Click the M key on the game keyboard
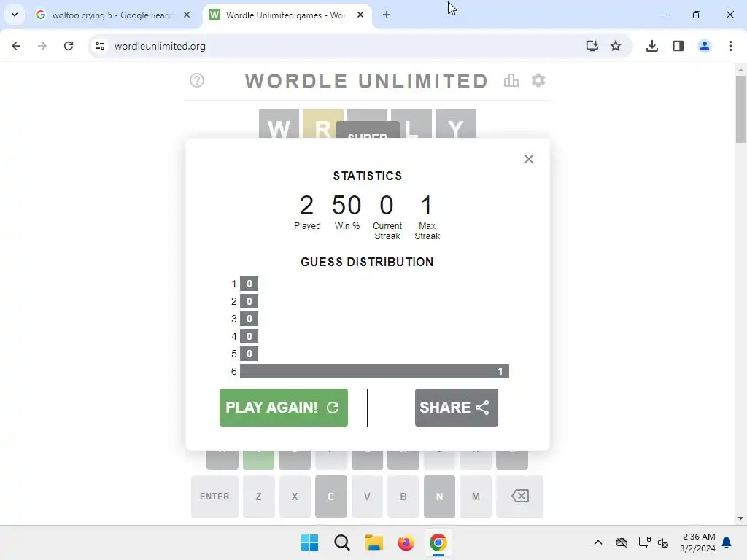Image resolution: width=747 pixels, height=560 pixels. 476,497
